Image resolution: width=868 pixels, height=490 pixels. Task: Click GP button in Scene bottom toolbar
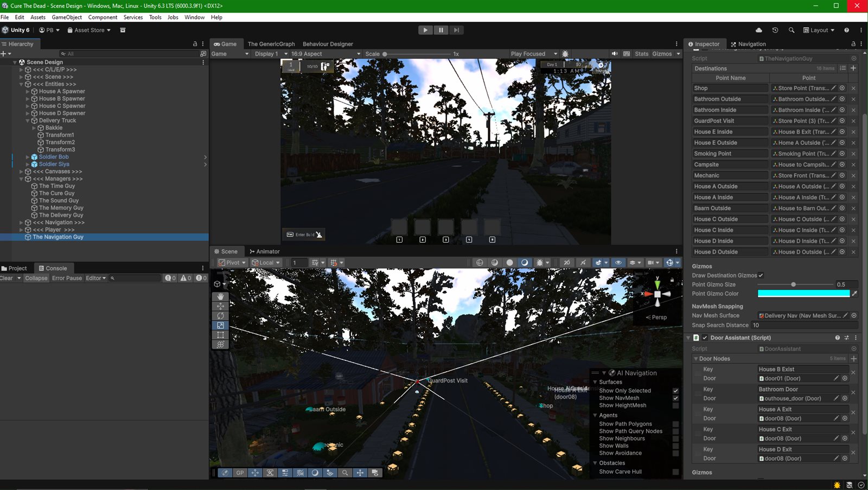pos(240,473)
